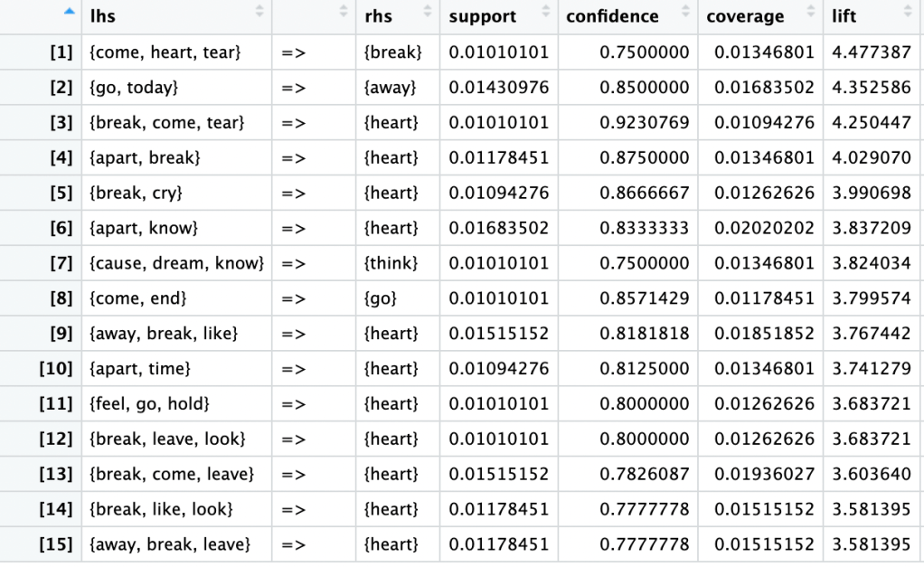The height and width of the screenshot is (567, 924).
Task: Click the confidence value 0.9230769
Action: [x=644, y=123]
